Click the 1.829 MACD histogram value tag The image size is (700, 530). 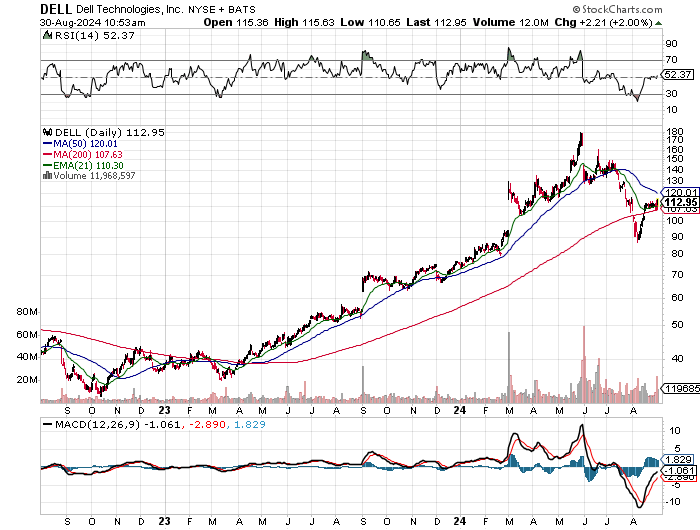coord(678,459)
